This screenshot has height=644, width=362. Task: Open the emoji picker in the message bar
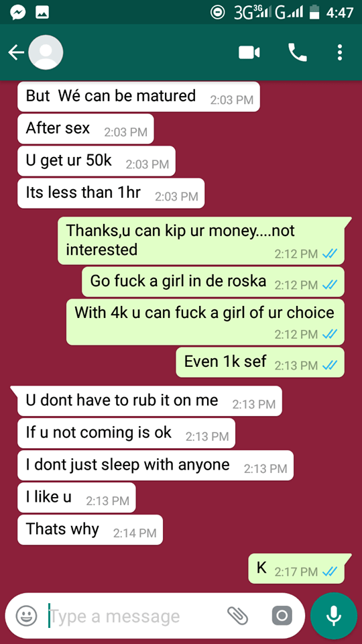[26, 615]
